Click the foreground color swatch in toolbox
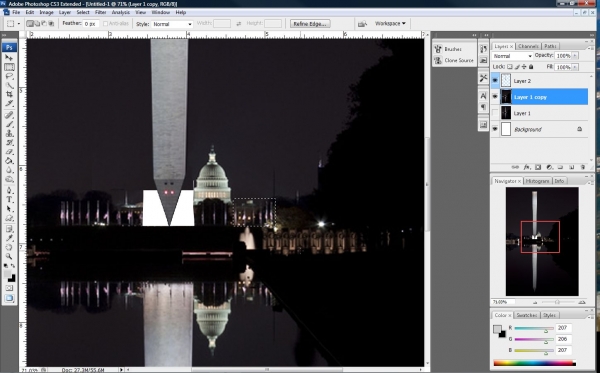 7,274
